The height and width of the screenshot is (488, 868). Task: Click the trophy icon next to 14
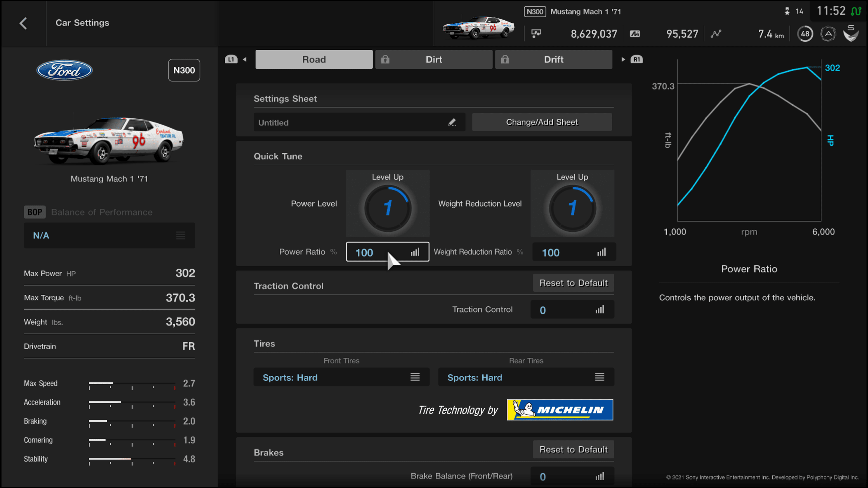(x=787, y=12)
